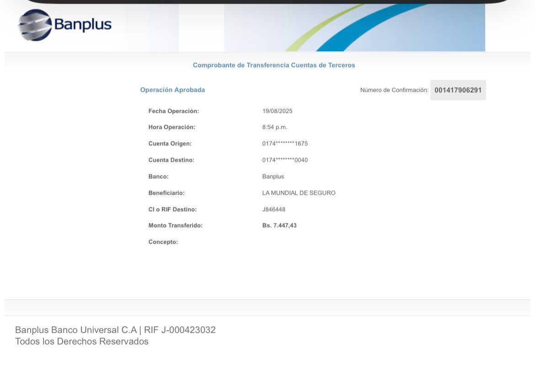Select destination account number ending in 0040

285,160
